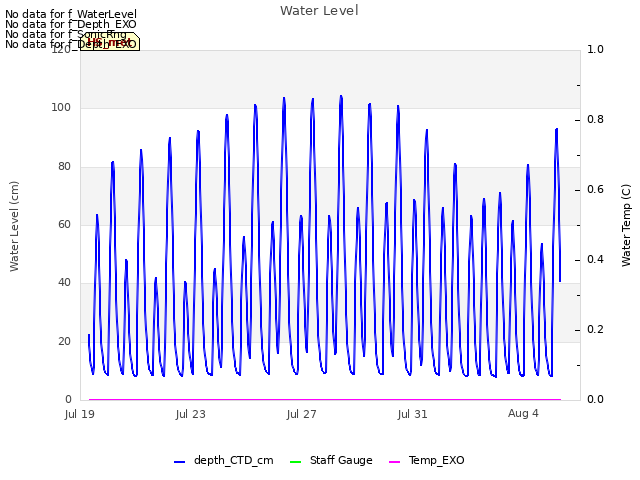Click the 100 tick on water level axis
This screenshot has width=640, height=480.
(61, 108)
